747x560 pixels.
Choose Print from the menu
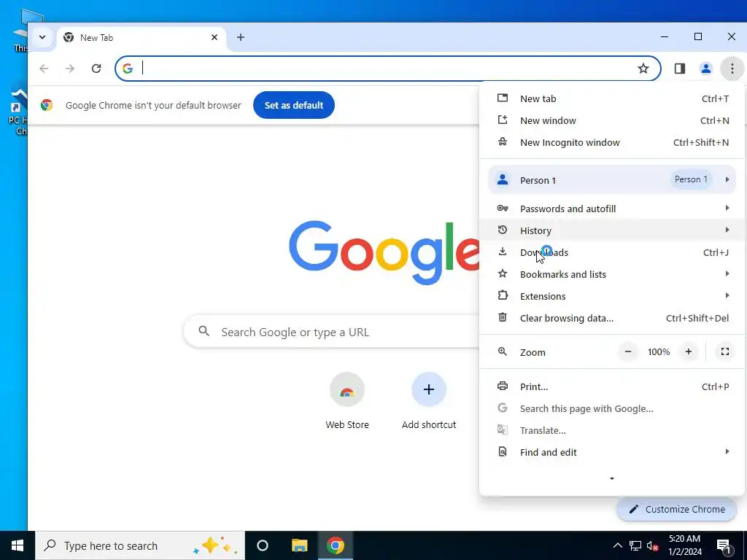tap(612, 386)
